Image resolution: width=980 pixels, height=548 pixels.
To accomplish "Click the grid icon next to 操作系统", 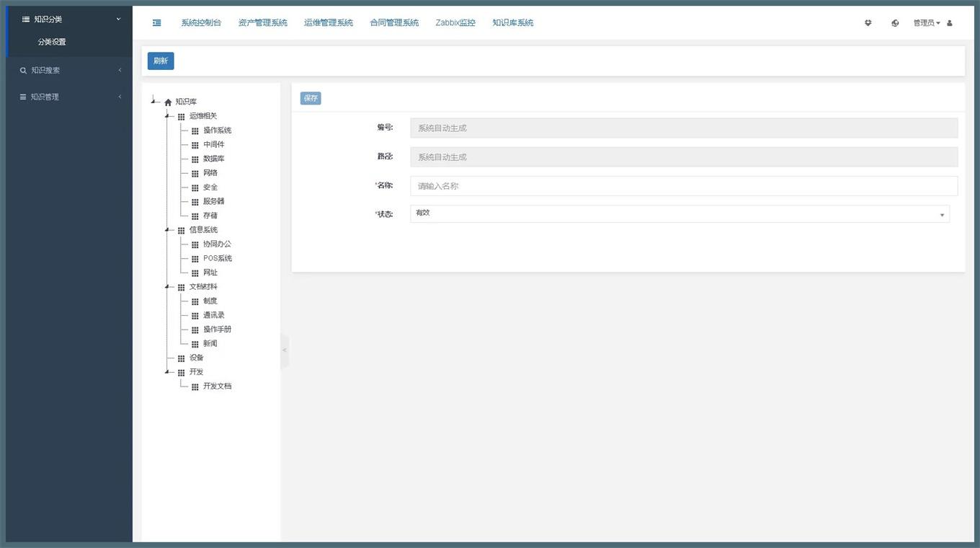I will pos(195,131).
